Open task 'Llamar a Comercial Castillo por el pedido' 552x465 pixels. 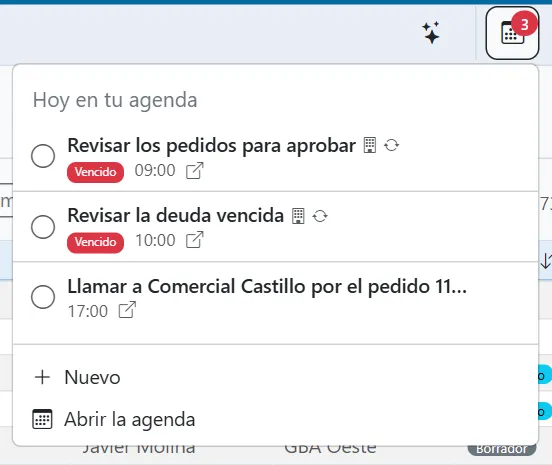pos(267,286)
